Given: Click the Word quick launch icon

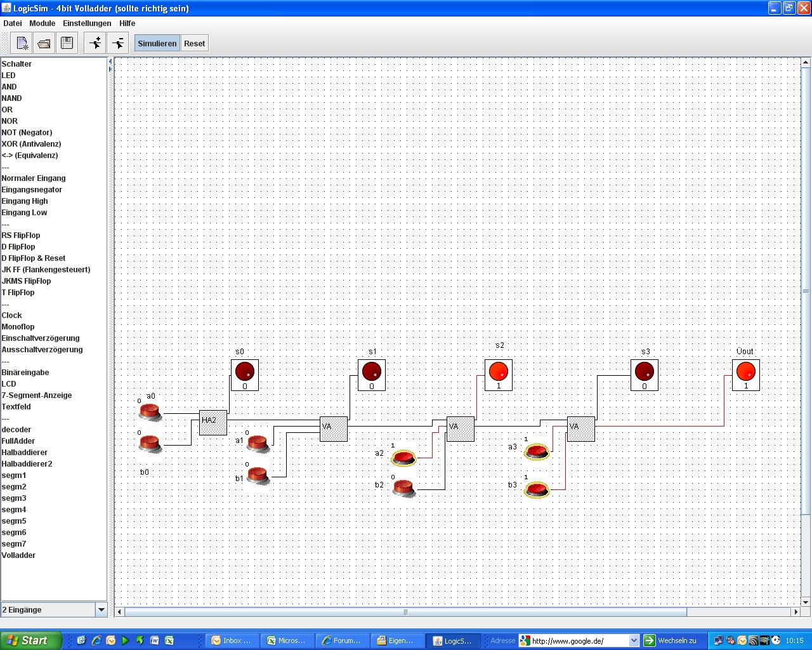Looking at the screenshot, I should pos(155,640).
